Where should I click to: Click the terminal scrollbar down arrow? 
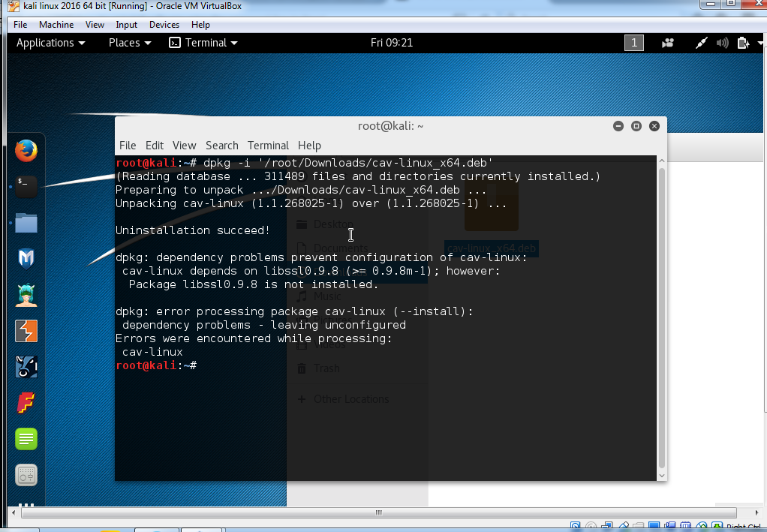[x=662, y=476]
